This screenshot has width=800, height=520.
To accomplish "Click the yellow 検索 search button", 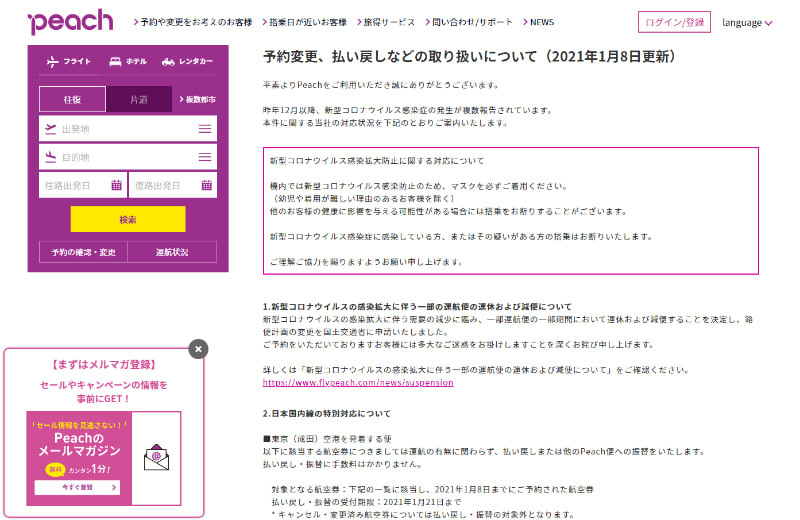I will tap(128, 219).
